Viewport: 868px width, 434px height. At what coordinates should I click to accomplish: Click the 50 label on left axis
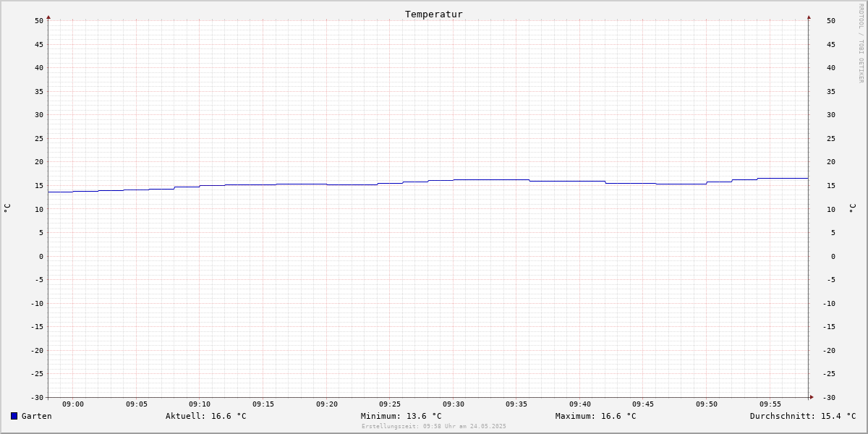[39, 21]
